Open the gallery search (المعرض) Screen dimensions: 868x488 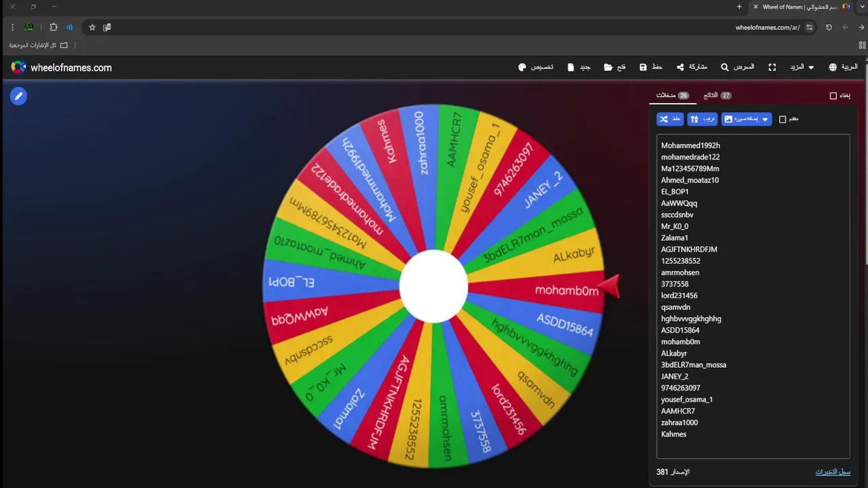click(737, 67)
